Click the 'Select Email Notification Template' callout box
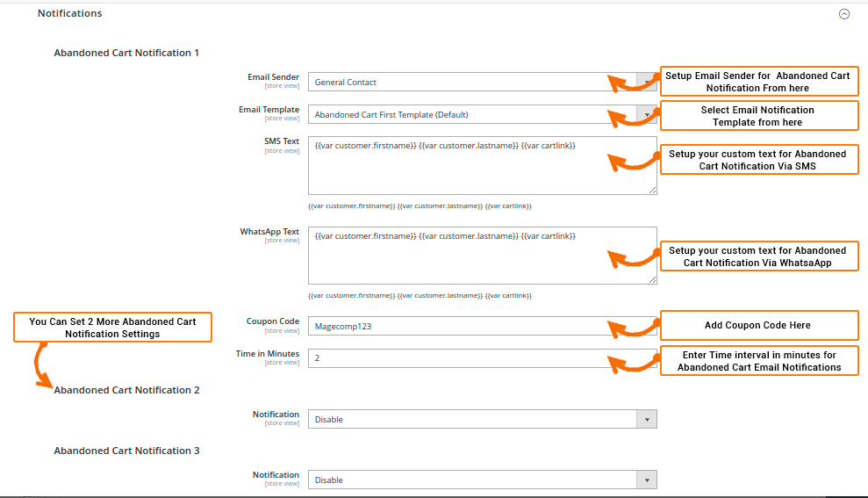Screen dimensions: 868x498 click(x=758, y=116)
